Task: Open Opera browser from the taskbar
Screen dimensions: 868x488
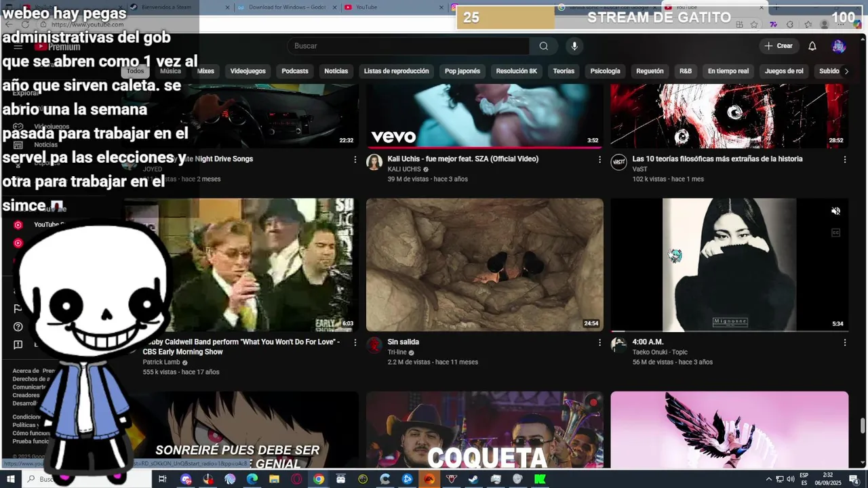Action: [x=296, y=479]
